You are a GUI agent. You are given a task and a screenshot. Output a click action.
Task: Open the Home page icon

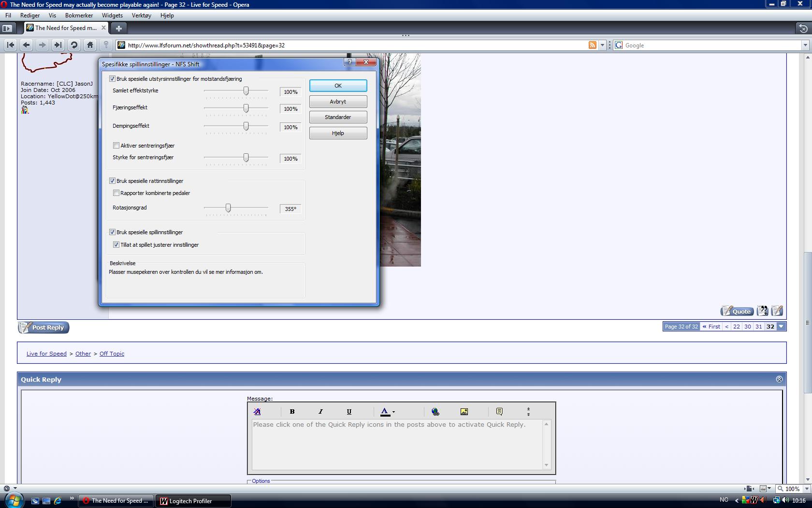90,45
